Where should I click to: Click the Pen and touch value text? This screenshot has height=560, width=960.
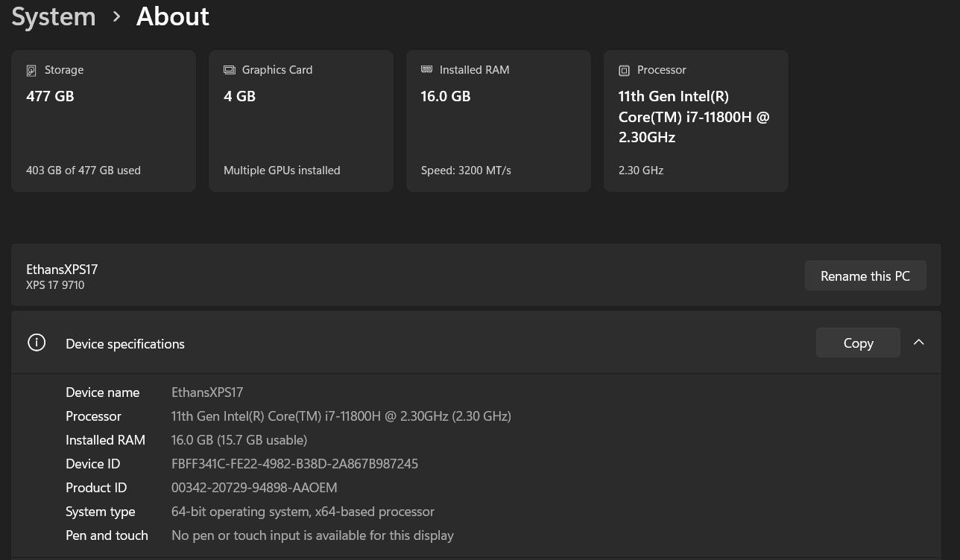click(x=312, y=535)
